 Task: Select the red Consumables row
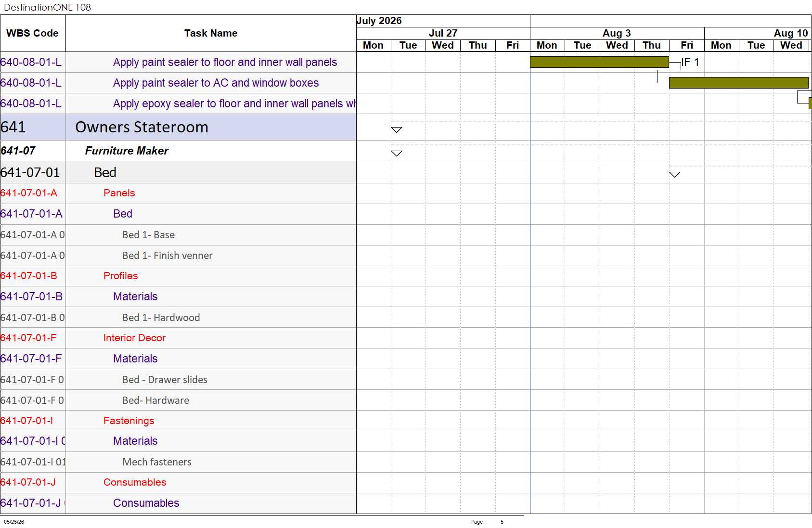(178, 482)
